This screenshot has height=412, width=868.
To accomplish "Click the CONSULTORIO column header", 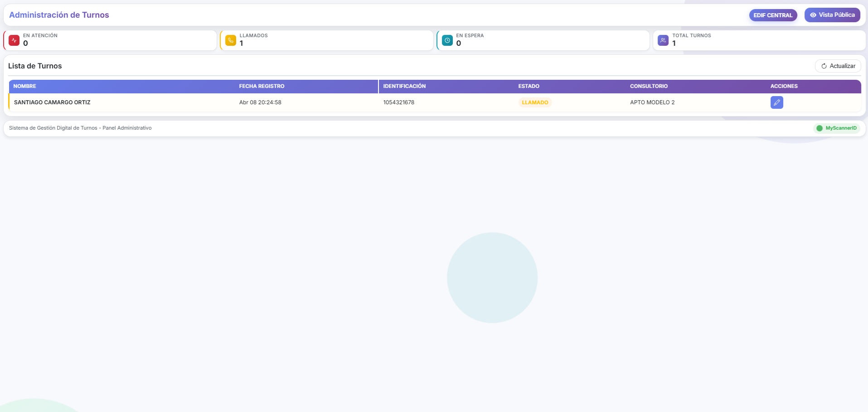I will coord(649,86).
